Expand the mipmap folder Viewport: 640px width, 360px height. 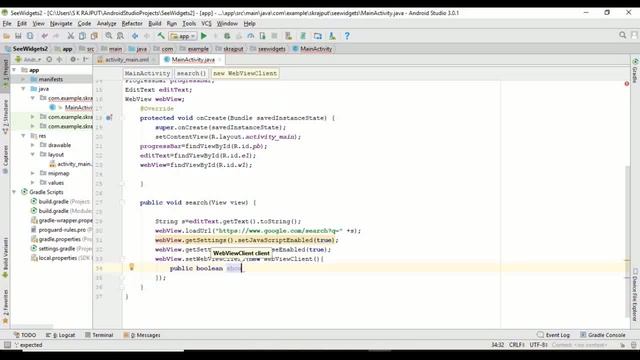tap(33, 173)
